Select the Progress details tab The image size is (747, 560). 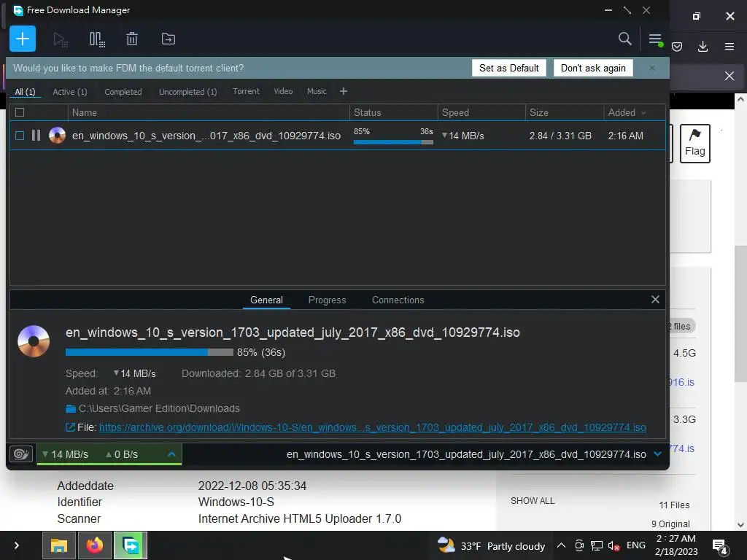coord(327,300)
